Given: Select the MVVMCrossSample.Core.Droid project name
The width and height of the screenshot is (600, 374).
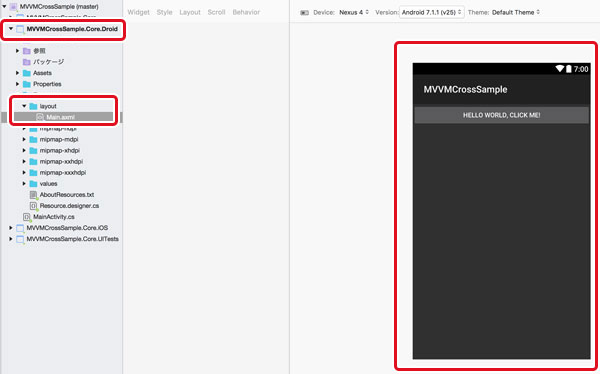Looking at the screenshot, I should (72, 29).
